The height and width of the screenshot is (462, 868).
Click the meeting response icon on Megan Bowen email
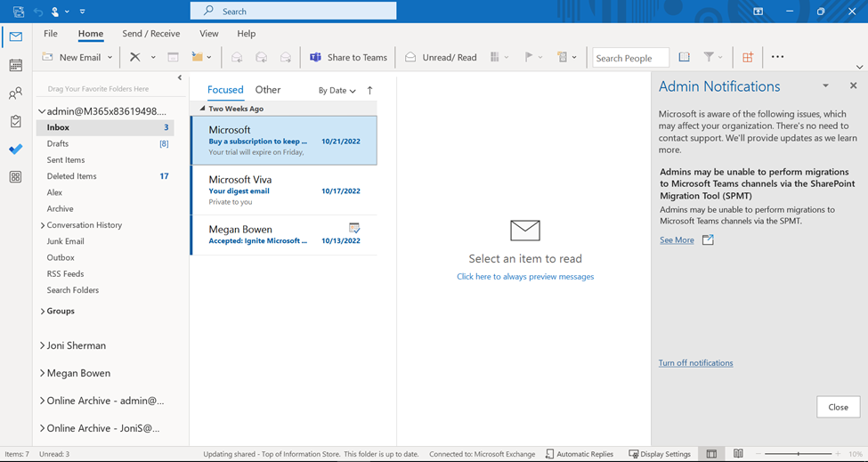[354, 227]
